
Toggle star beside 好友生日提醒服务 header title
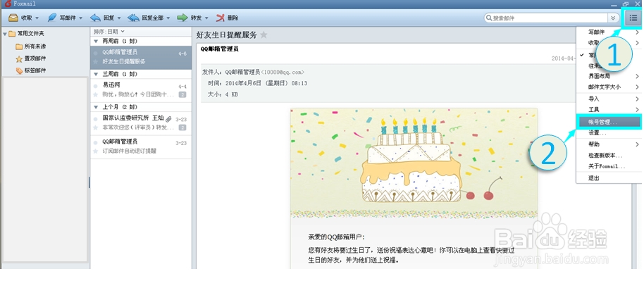point(264,35)
